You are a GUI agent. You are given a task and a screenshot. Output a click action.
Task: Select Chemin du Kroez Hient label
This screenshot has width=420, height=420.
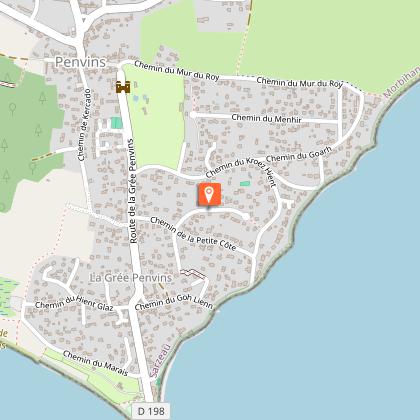coord(241,170)
